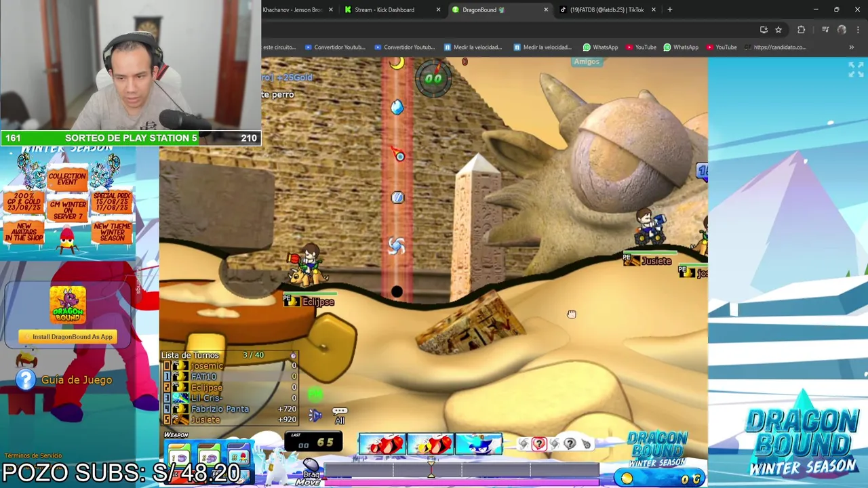Open the Chrome profile avatar
868x488 pixels.
842,29
